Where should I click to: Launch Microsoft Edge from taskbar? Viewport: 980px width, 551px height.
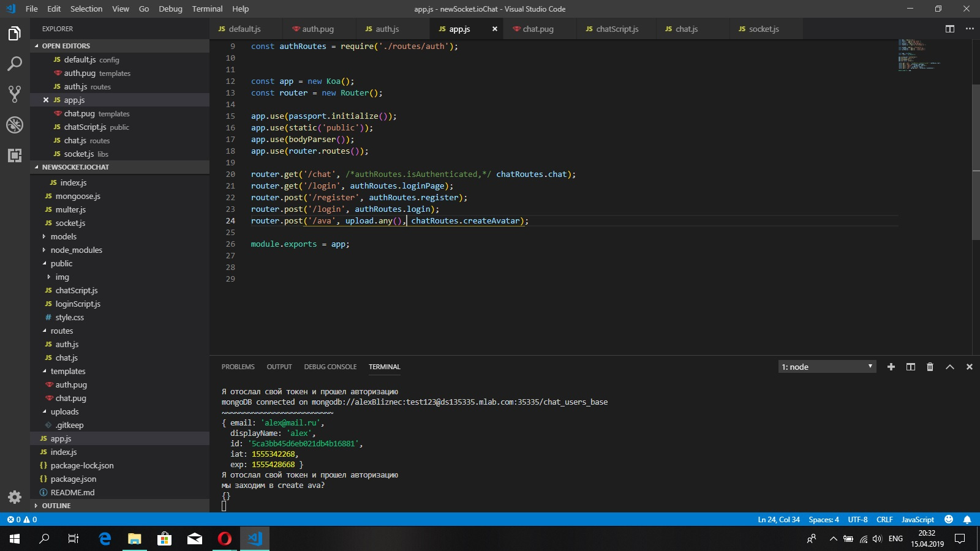105,539
